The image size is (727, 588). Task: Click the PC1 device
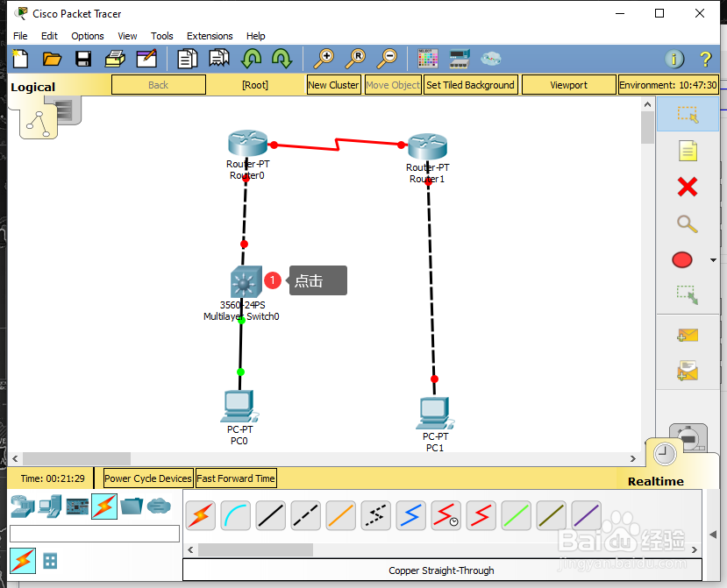point(435,413)
